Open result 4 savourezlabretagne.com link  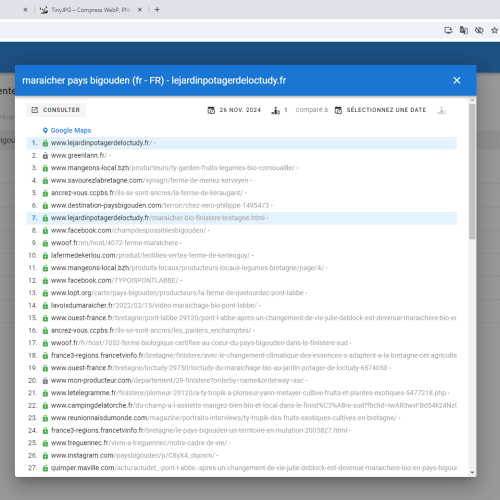[x=150, y=180]
